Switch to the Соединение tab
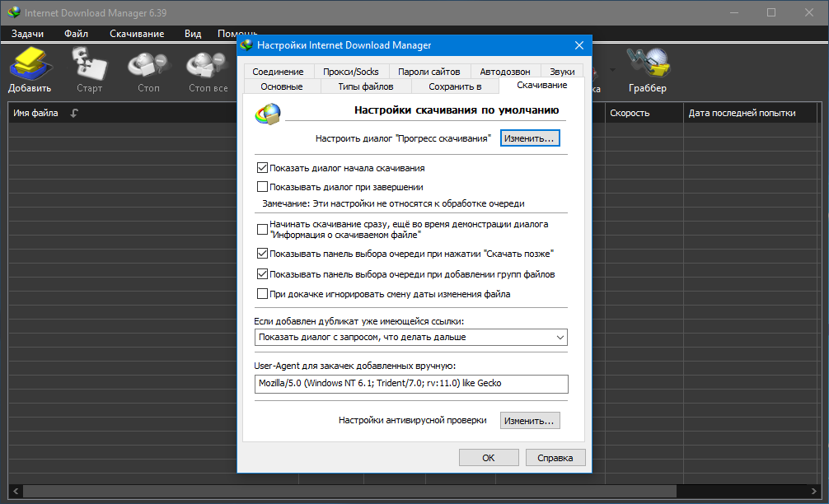The image size is (829, 504). 278,72
